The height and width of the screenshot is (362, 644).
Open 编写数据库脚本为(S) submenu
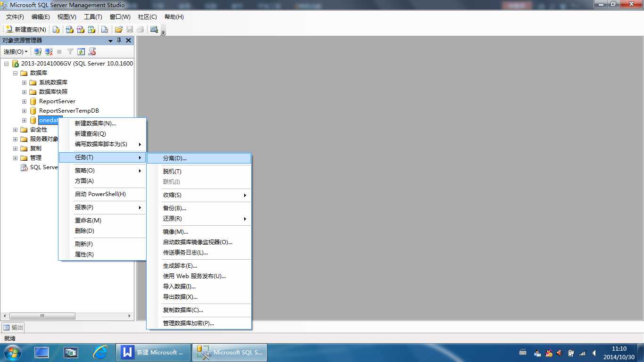pyautogui.click(x=102, y=144)
